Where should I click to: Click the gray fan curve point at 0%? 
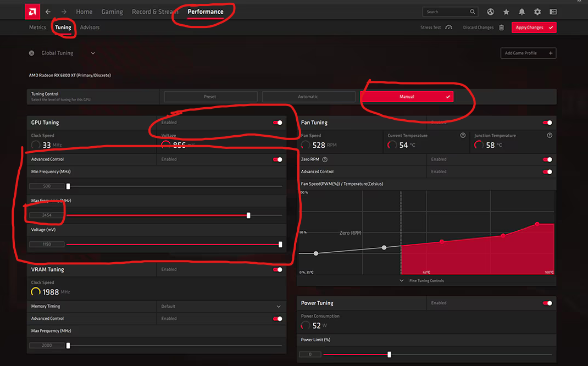tap(316, 253)
